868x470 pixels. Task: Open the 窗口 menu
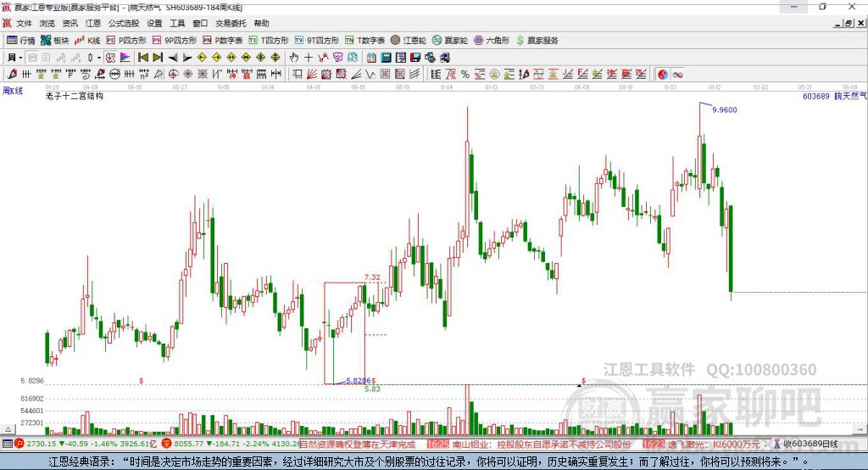click(200, 23)
